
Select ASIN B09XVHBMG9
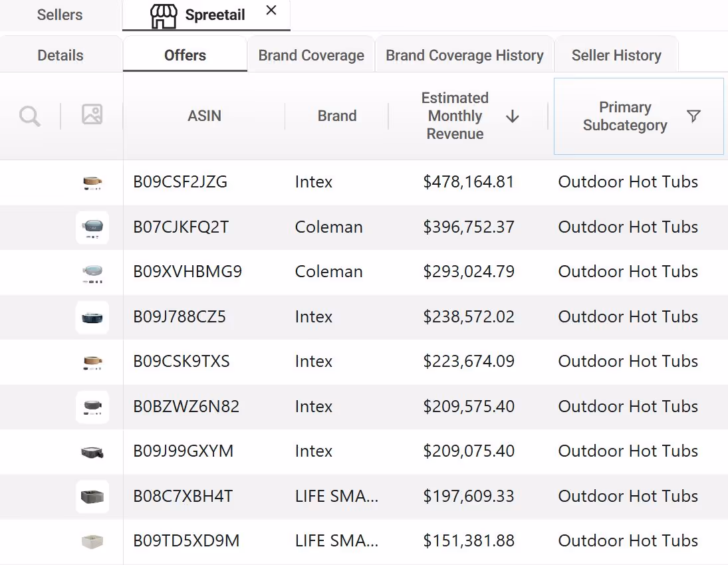[187, 272]
